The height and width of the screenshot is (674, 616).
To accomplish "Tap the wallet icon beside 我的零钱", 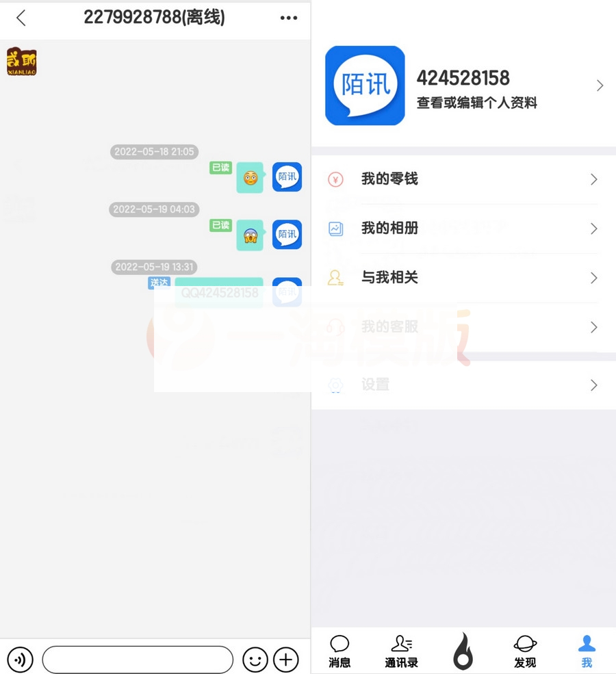I will (335, 179).
